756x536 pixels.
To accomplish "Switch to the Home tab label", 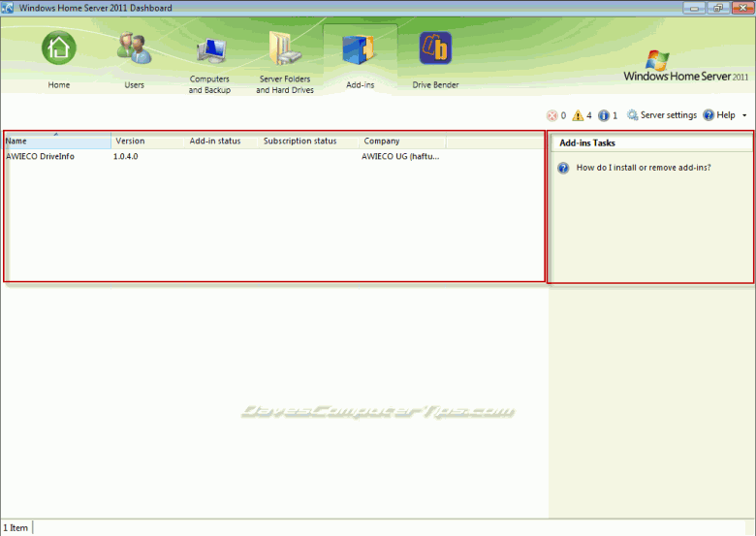I will coord(59,85).
